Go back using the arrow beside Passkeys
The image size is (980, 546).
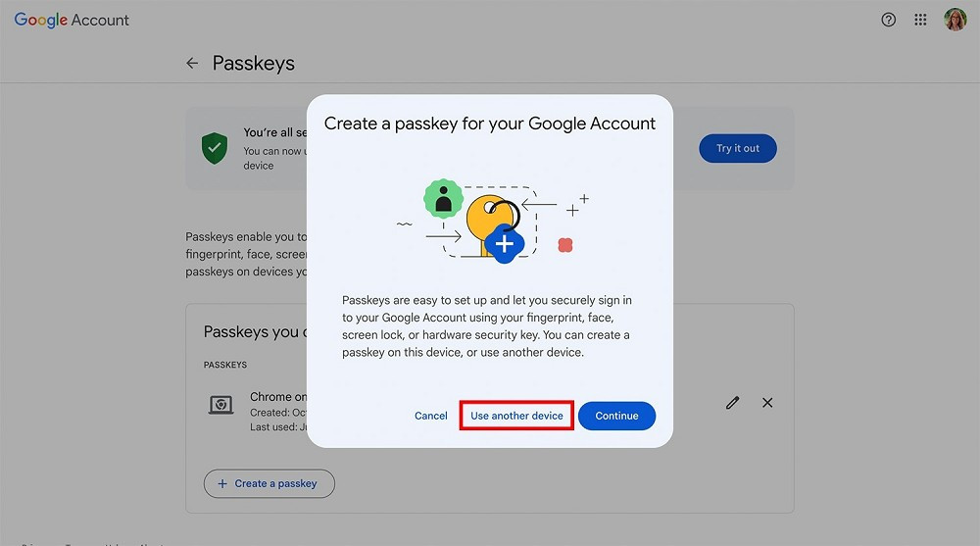(x=192, y=64)
